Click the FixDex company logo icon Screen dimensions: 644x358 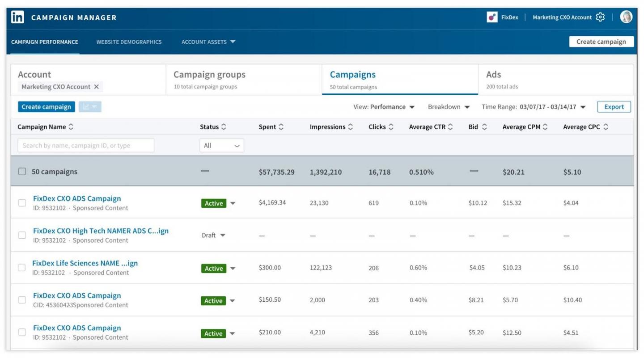pyautogui.click(x=492, y=17)
